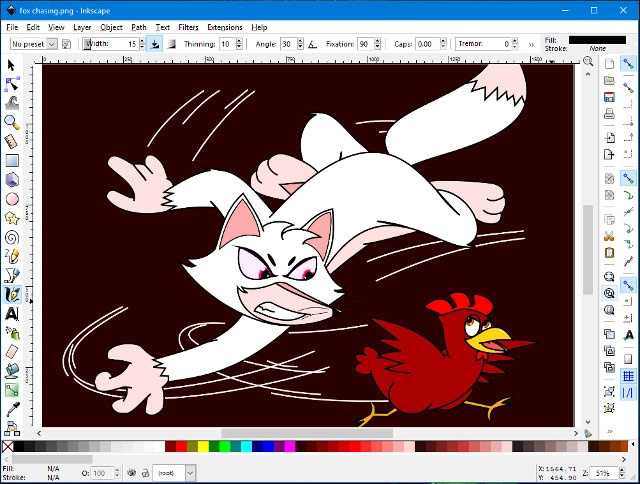Open the Extensions menu
Viewport: 640px width, 484px height.
(225, 27)
